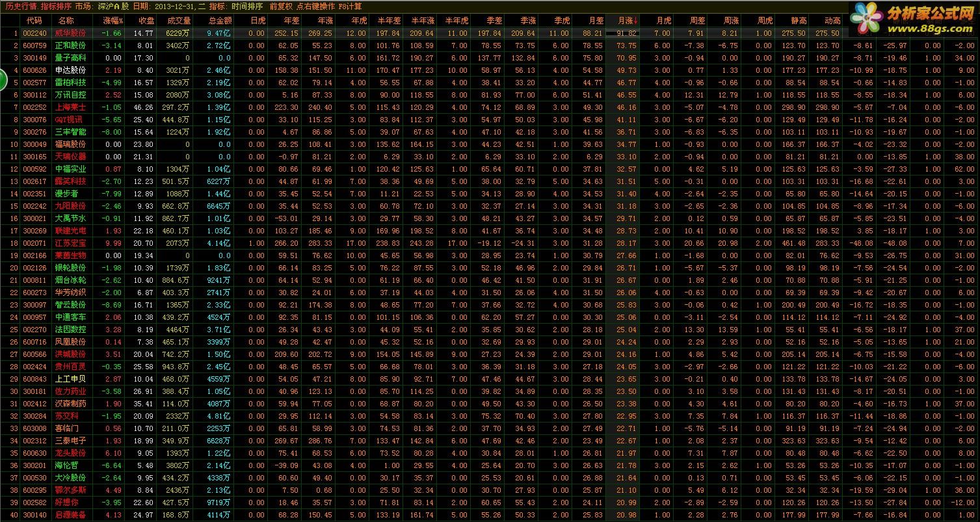The height and width of the screenshot is (522, 980).
Task: Click stock code 300140 in last row
Action: (x=35, y=515)
